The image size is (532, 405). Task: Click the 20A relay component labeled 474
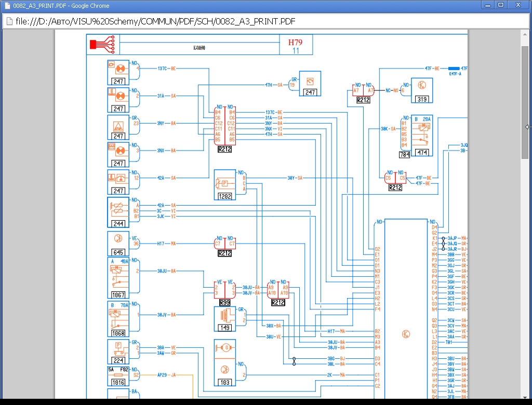(x=422, y=136)
